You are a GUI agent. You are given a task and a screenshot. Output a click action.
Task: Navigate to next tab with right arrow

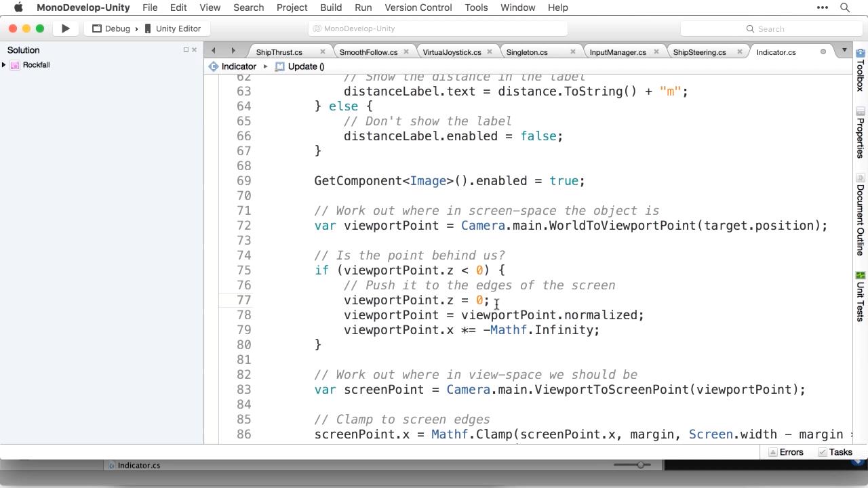tap(233, 50)
